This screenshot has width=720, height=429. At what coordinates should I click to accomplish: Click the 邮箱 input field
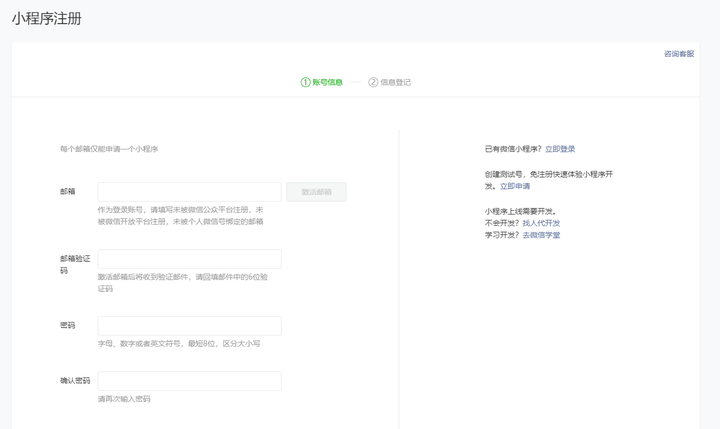189,192
